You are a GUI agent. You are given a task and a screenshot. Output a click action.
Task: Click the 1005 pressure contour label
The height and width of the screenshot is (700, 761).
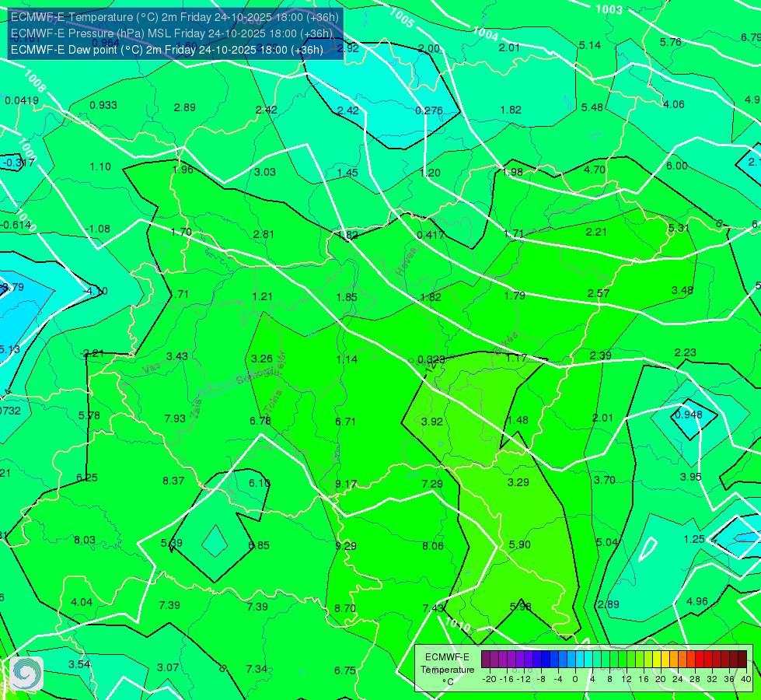tap(402, 19)
